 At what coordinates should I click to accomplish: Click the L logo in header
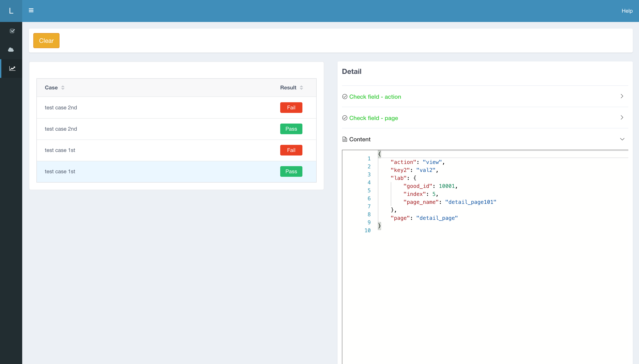click(11, 11)
